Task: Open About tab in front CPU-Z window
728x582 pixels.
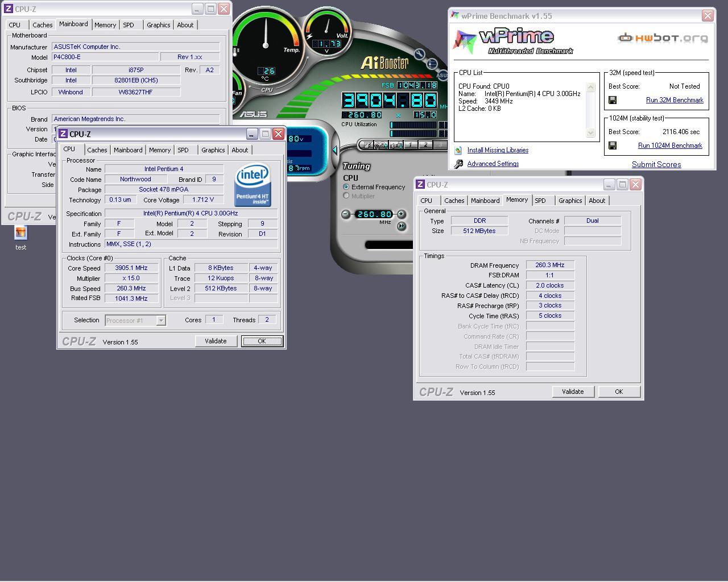Action: pos(240,150)
